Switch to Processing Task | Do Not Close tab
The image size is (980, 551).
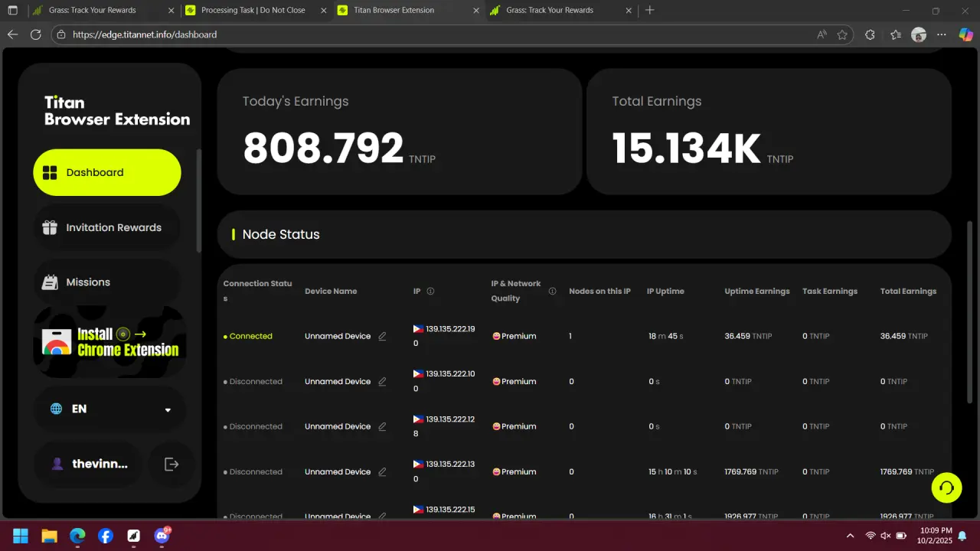[256, 10]
